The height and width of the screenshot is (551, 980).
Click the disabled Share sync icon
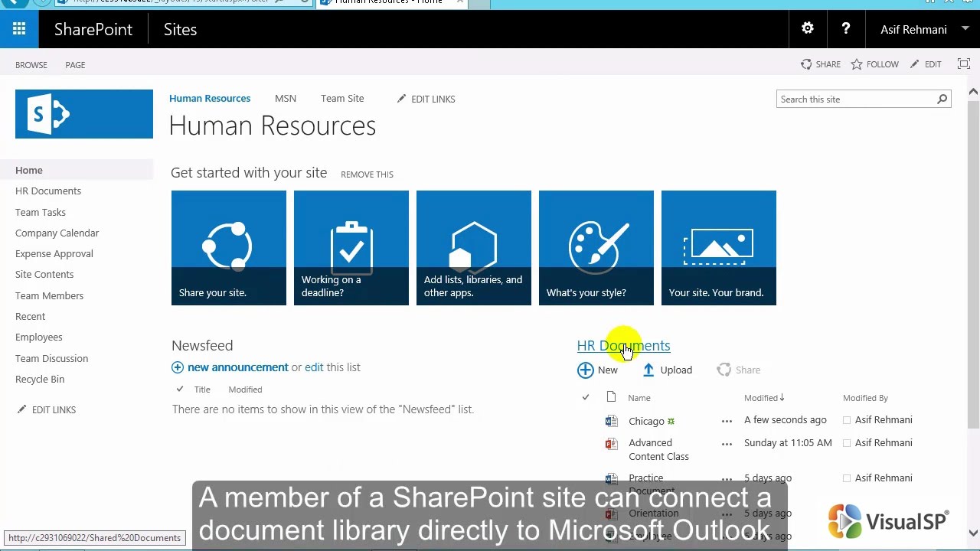pyautogui.click(x=724, y=370)
